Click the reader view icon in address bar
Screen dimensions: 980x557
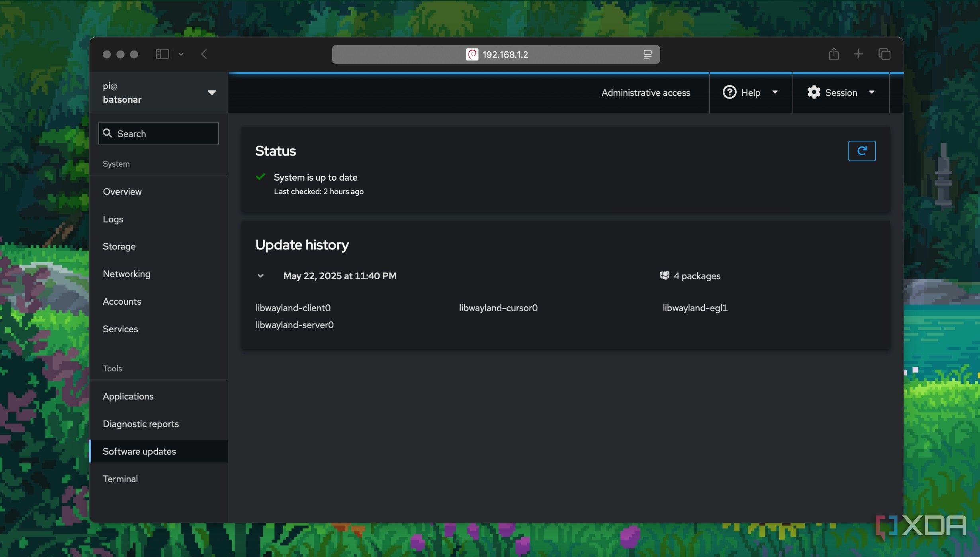pyautogui.click(x=647, y=55)
